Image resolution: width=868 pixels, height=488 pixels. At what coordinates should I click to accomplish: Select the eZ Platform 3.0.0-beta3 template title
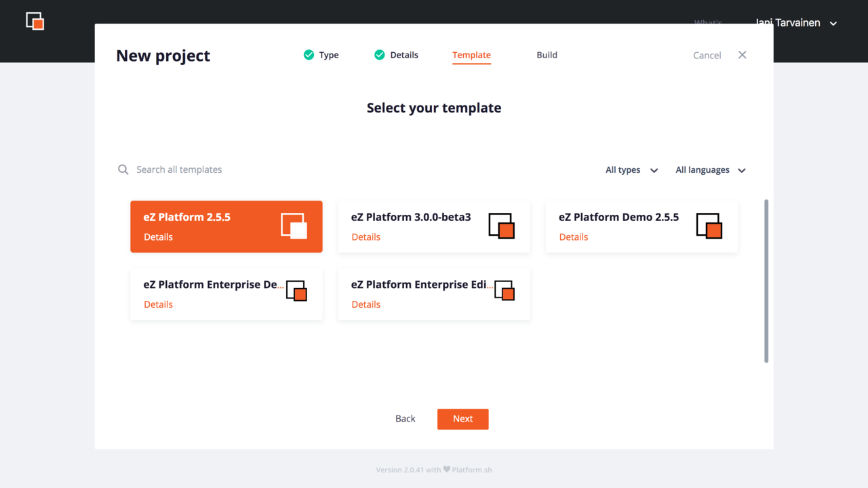pos(411,217)
